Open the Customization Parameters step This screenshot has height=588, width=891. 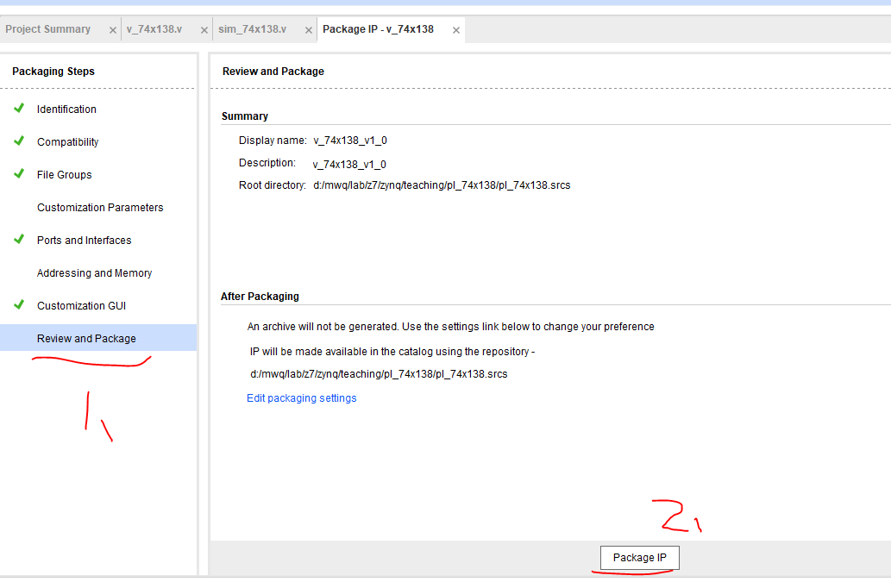click(100, 208)
